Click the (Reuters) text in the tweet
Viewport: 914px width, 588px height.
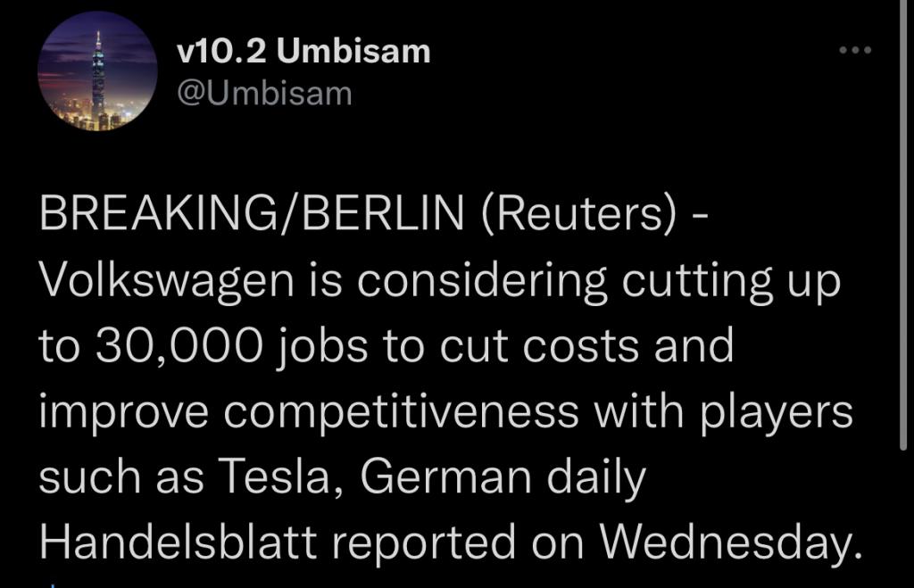point(579,214)
